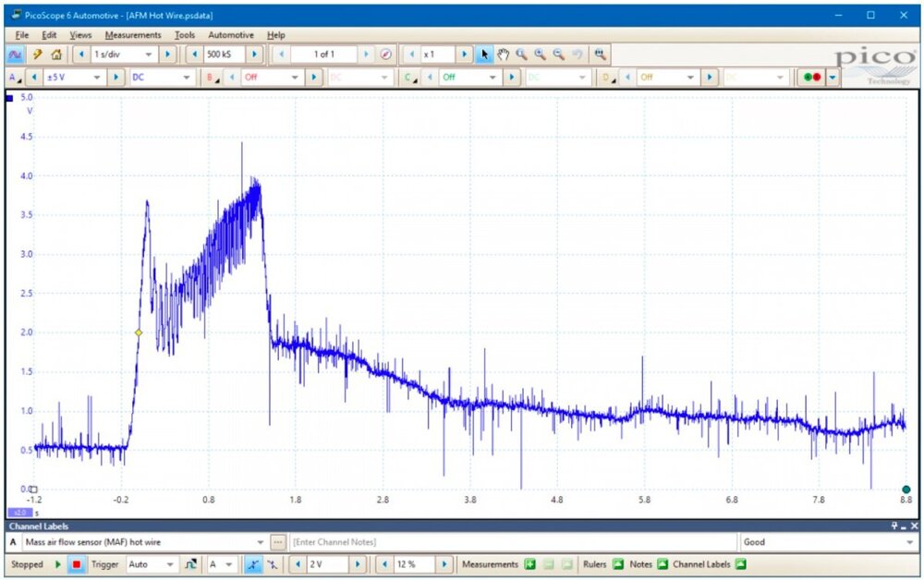924x580 pixels.
Task: Open the Automotive menu
Action: tap(230, 35)
